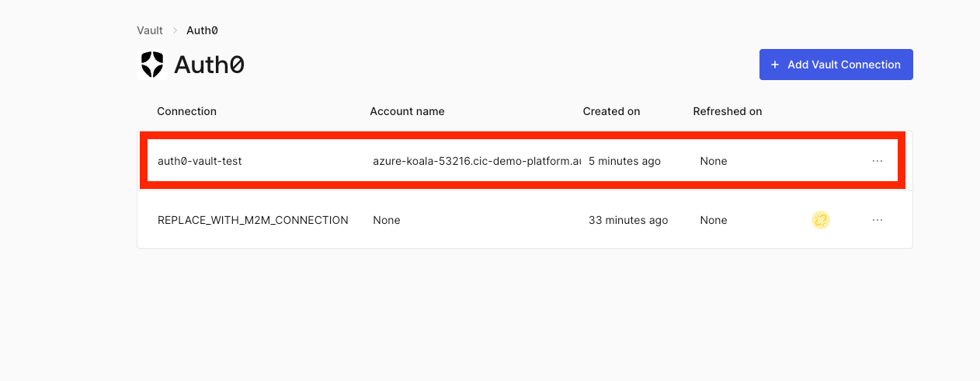
Task: Click the breadcrumb chevron separator
Action: coord(175,30)
